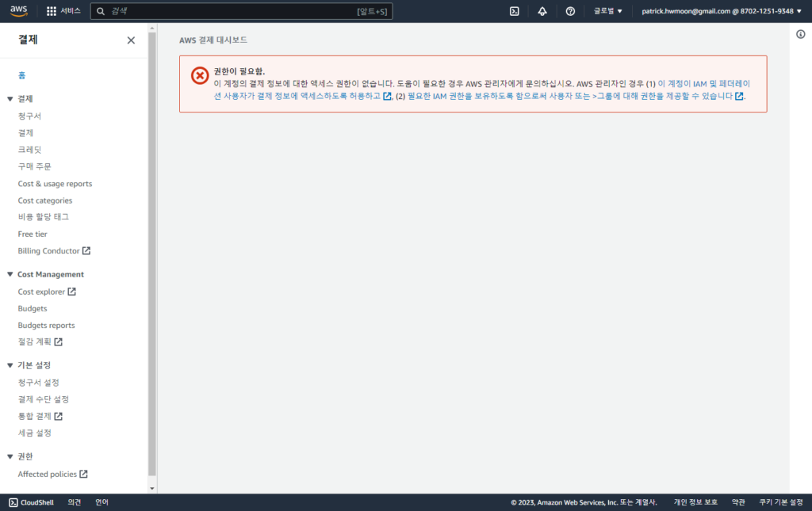
Task: Click 의견 feedback in the footer
Action: tap(74, 503)
